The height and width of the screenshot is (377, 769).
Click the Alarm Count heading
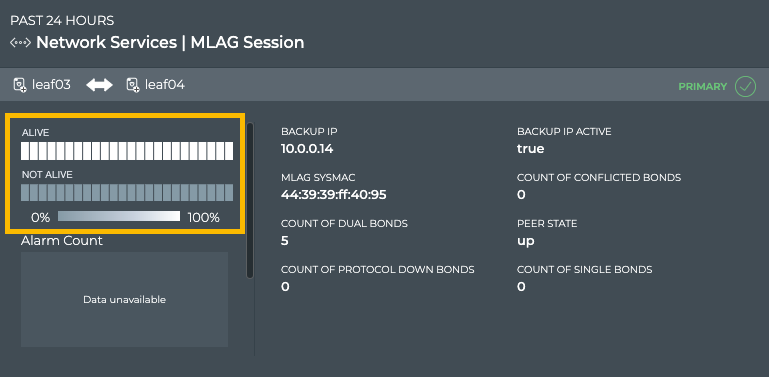pyautogui.click(x=62, y=241)
